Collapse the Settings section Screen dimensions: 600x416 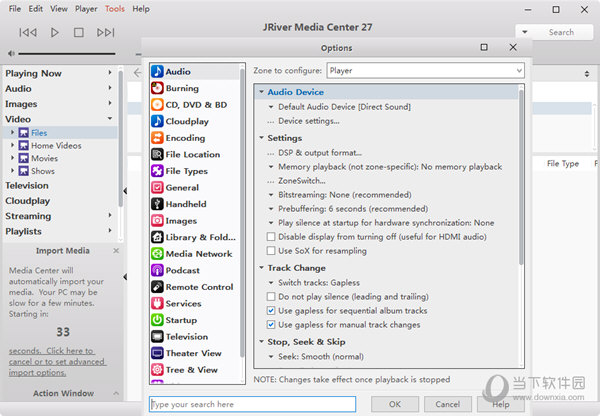[x=261, y=137]
